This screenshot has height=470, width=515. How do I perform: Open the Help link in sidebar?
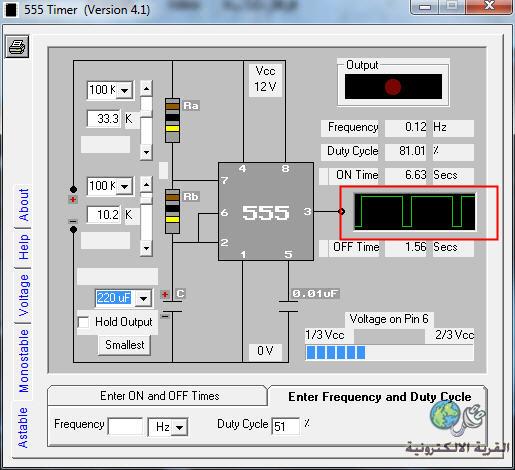[23, 247]
